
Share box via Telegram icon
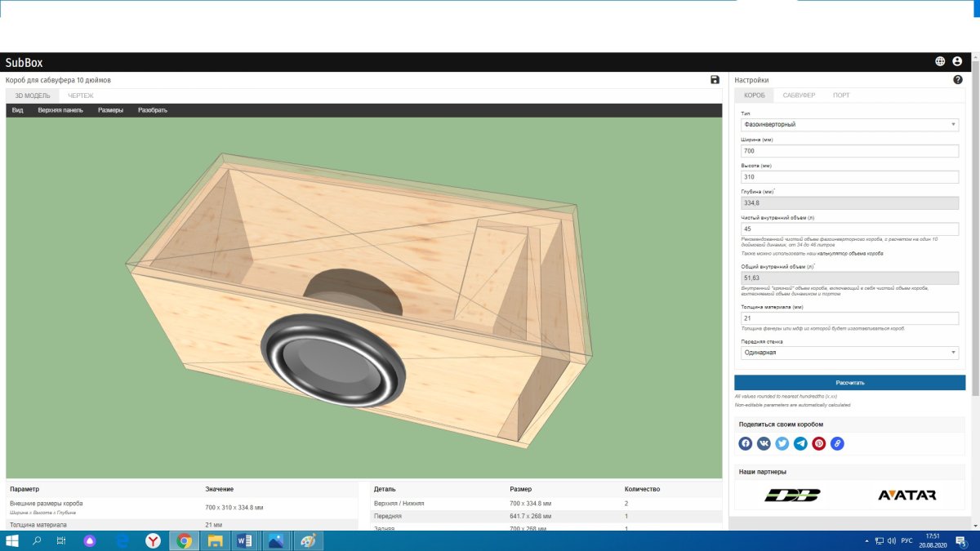point(800,443)
